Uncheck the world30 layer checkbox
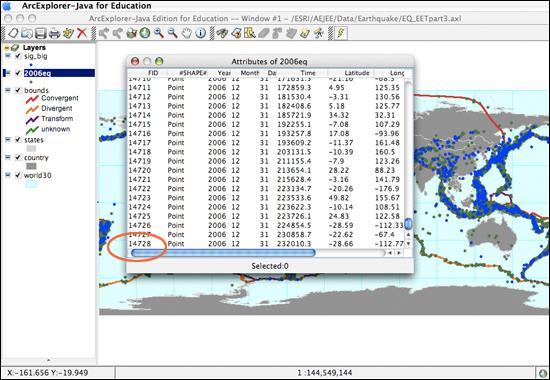 18,175
